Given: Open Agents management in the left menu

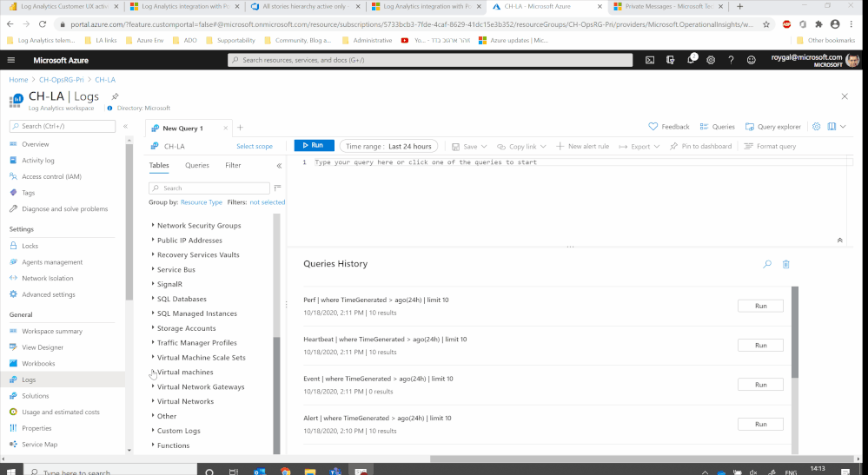Looking at the screenshot, I should click(x=52, y=262).
